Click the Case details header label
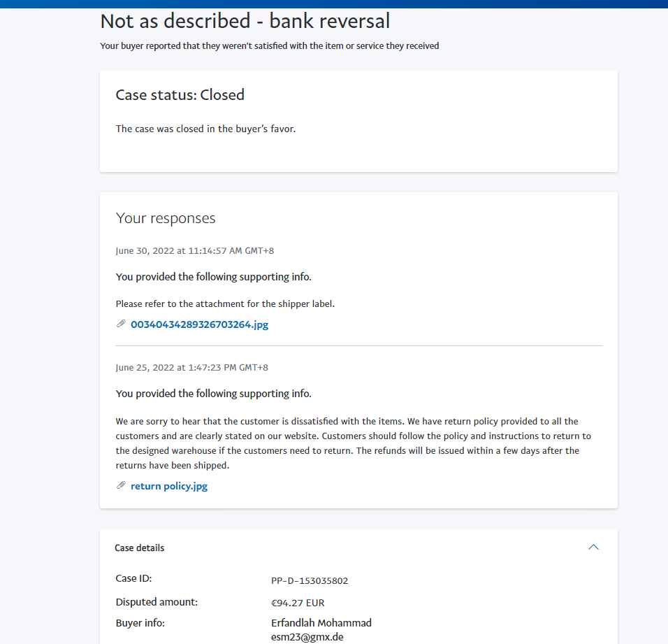 [x=140, y=548]
